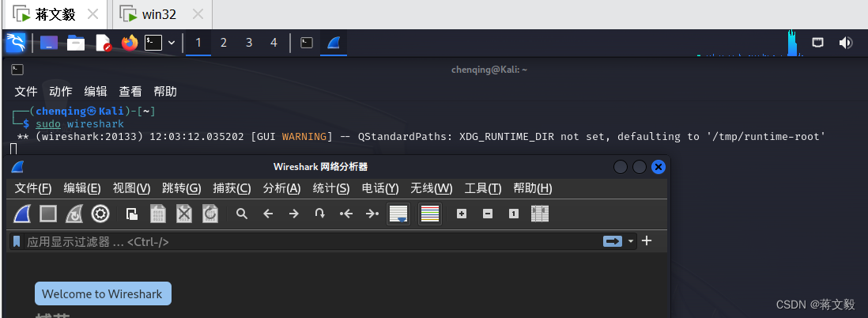Switch to workspace 2
Viewport: 868px width, 318px height.
(224, 43)
